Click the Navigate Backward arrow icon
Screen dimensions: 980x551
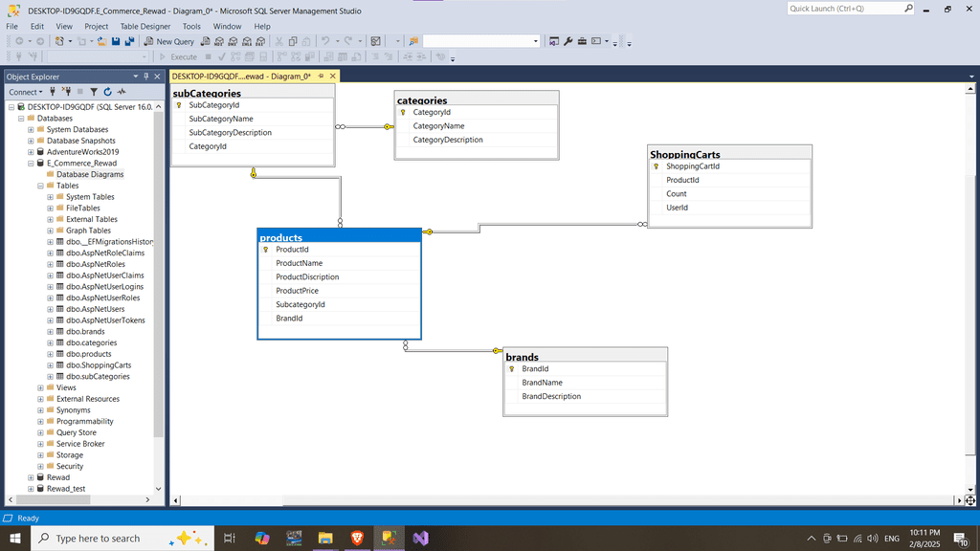(19, 41)
